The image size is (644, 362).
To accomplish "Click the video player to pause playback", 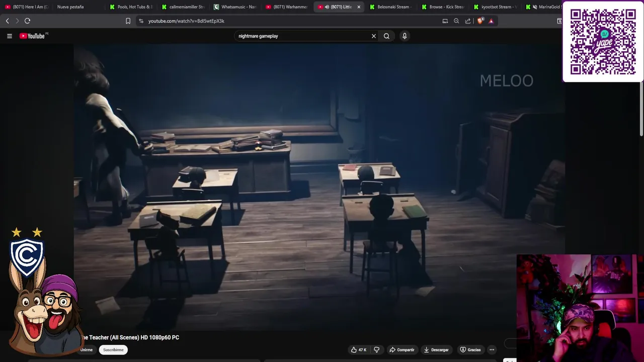I will (x=319, y=186).
